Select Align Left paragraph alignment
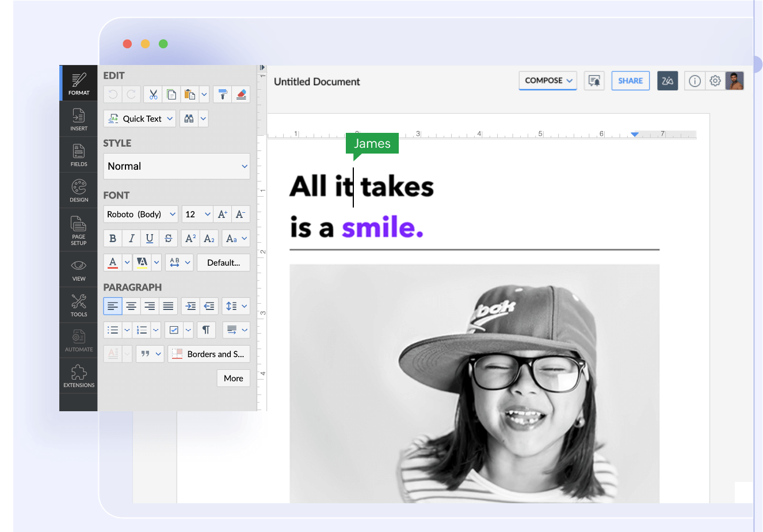763x532 pixels. tap(113, 306)
